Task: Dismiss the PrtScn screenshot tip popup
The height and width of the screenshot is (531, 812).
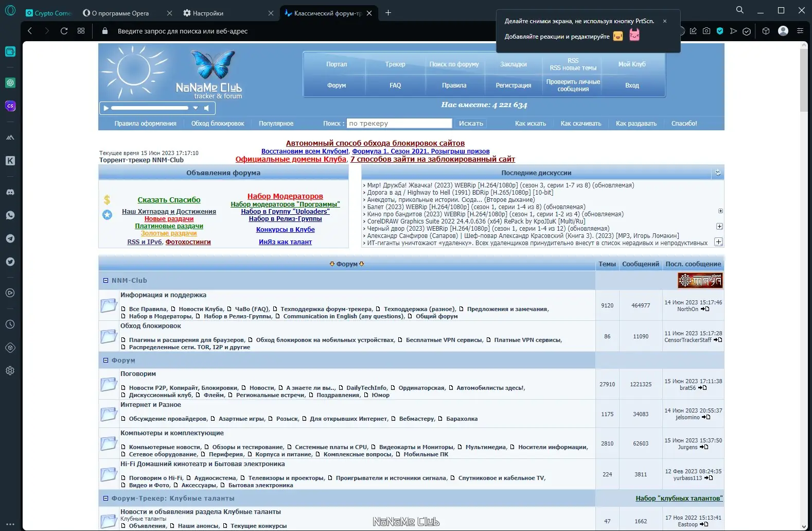Action: [x=665, y=21]
